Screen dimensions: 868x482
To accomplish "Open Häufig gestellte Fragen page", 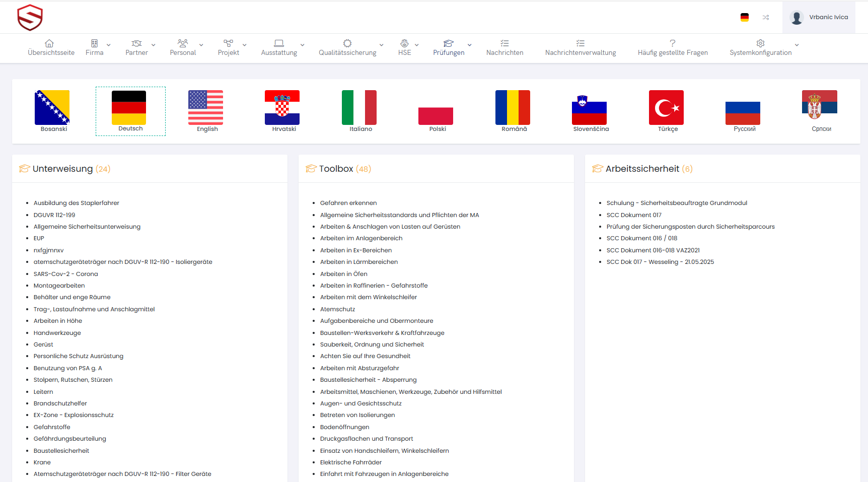I will [x=672, y=48].
